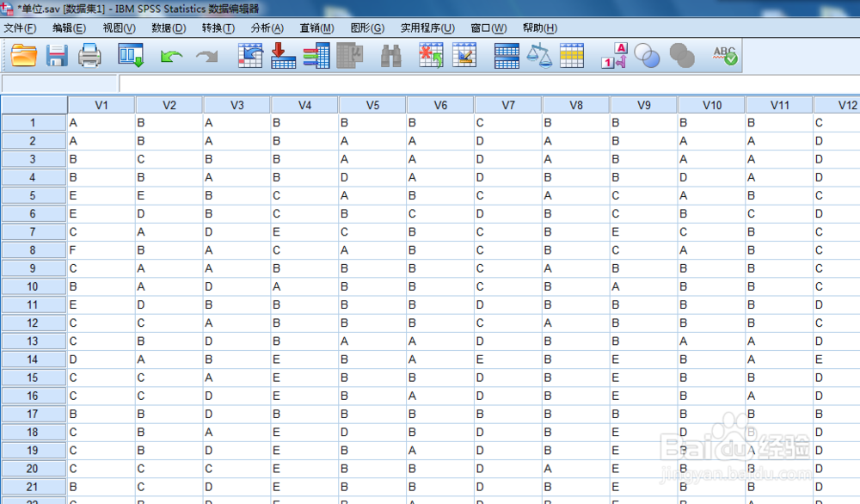
Task: Open the Variables info icon
Action: coord(316,56)
